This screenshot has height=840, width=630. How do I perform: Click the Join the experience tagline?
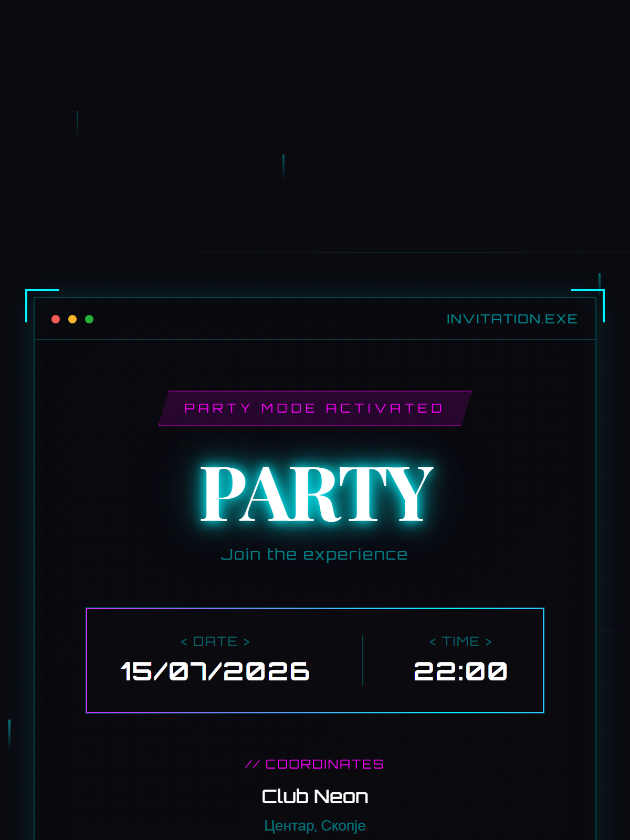pos(314,554)
